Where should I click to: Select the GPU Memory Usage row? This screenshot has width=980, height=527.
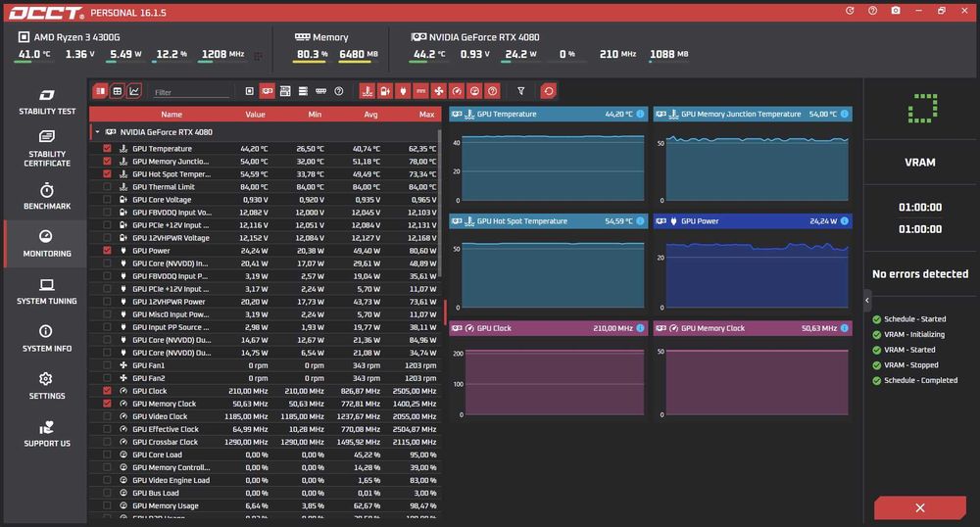point(265,505)
